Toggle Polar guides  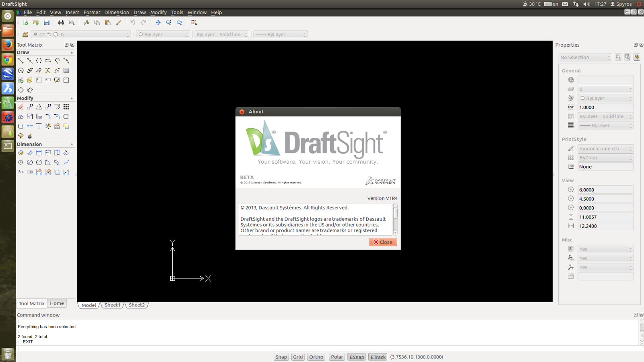click(337, 357)
